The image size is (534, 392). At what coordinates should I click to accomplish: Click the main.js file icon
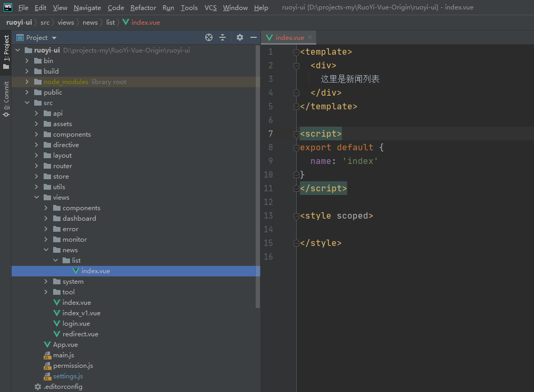tap(47, 355)
